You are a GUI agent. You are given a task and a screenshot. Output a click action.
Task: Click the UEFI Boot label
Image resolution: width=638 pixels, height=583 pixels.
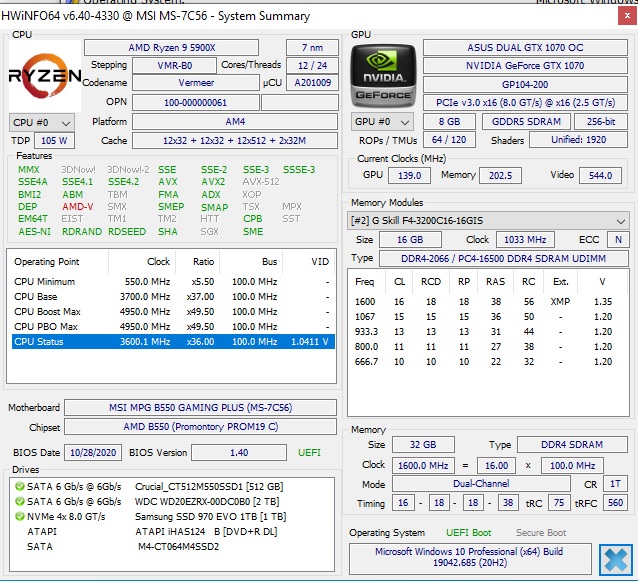pyautogui.click(x=468, y=533)
